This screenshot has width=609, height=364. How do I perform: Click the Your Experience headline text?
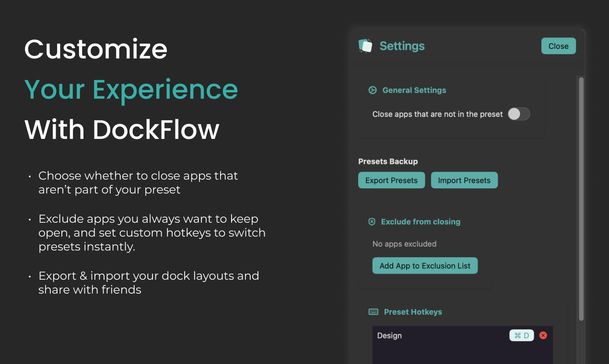coord(131,90)
